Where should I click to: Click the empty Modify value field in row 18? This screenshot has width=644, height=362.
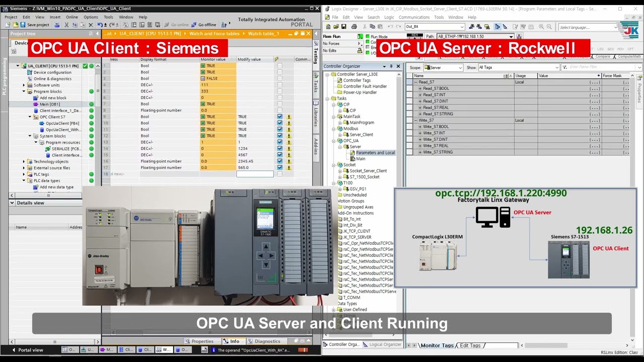click(255, 174)
